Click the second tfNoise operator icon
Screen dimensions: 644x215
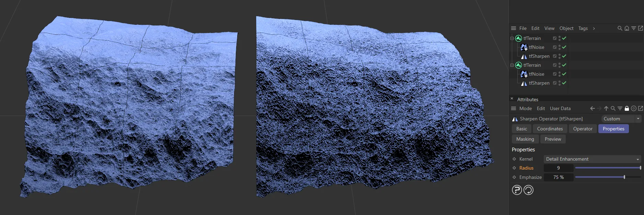tap(524, 74)
